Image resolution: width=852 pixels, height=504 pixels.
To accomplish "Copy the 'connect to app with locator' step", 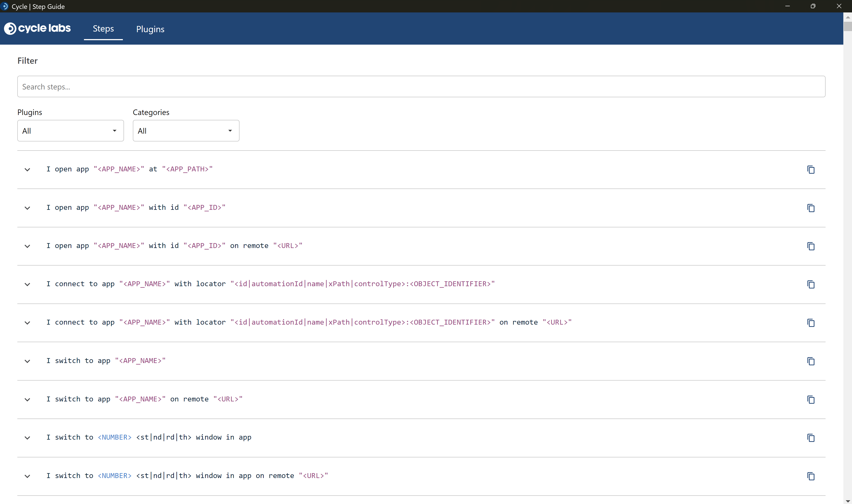I will click(810, 284).
